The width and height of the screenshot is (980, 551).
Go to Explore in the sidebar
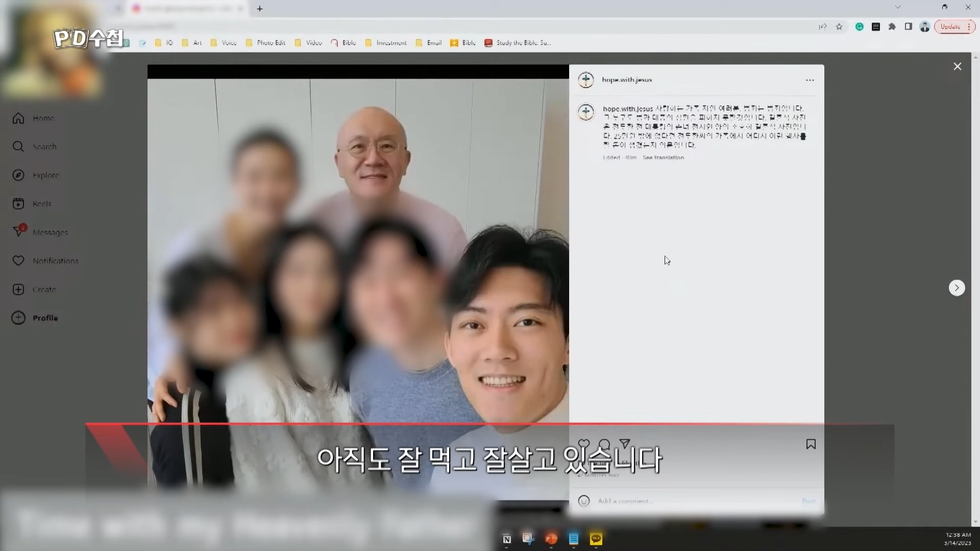pyautogui.click(x=36, y=176)
